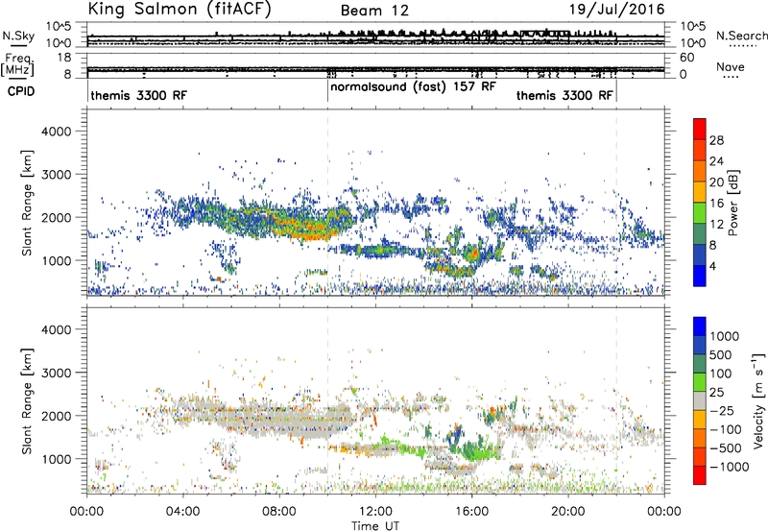Screen dimensions: 768x532
Task: Click the "King Salmon (fitACF)" plot title
Action: coord(180,10)
